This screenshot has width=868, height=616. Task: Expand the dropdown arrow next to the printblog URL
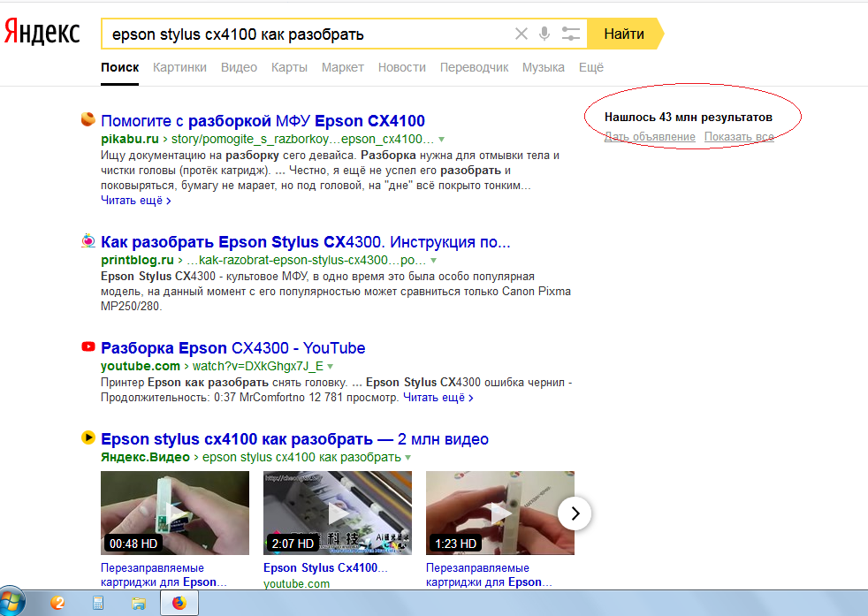click(x=433, y=261)
